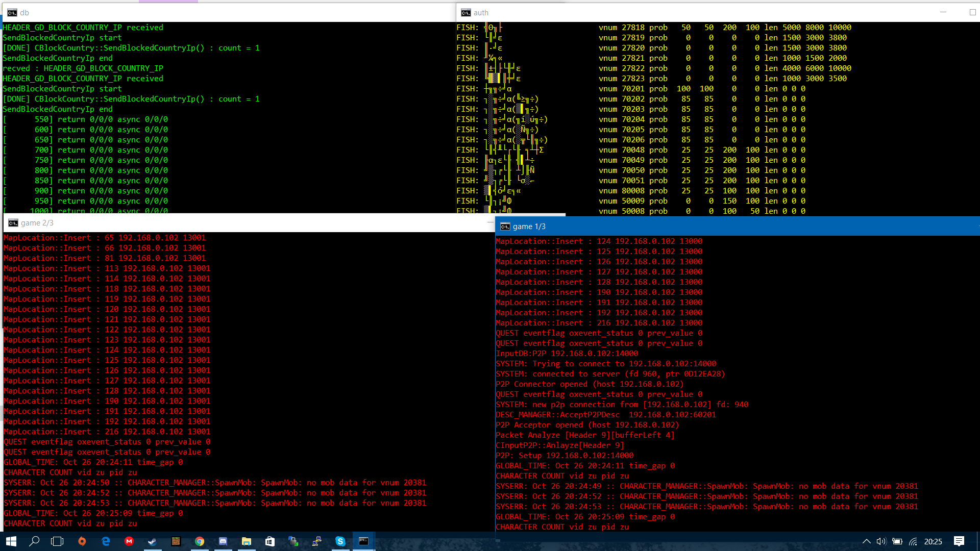Screen dimensions: 980x551
Task: Switch to Google Chrome on the taskbar
Action: click(200, 541)
